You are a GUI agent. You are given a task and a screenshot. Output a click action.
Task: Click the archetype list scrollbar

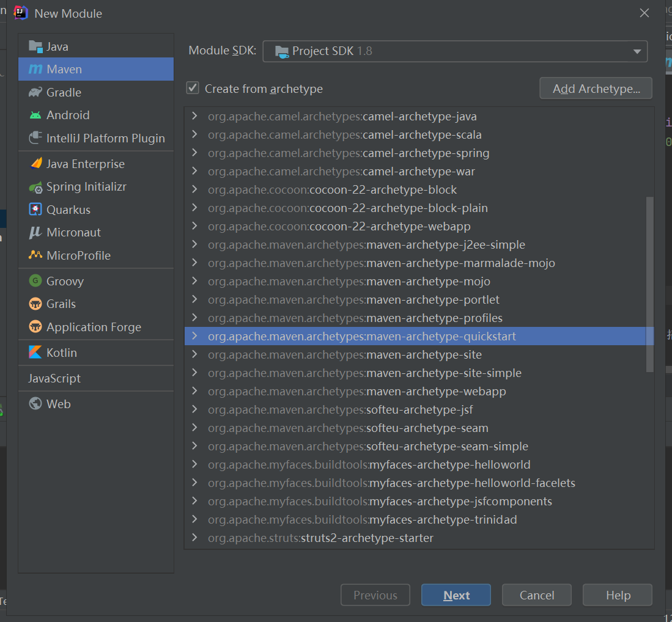click(650, 285)
